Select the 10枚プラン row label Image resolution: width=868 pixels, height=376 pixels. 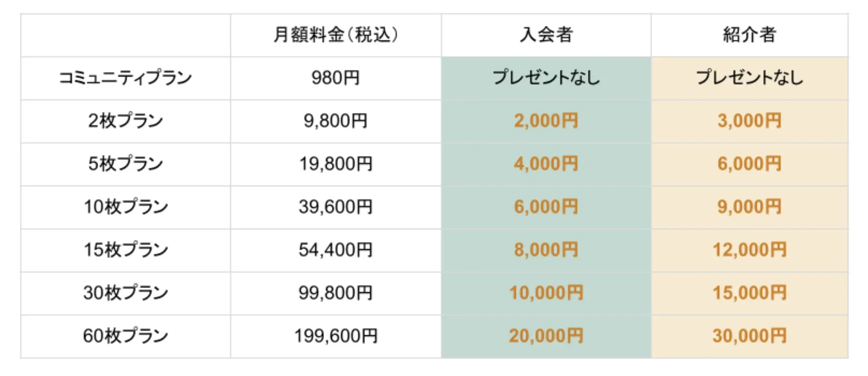point(125,207)
